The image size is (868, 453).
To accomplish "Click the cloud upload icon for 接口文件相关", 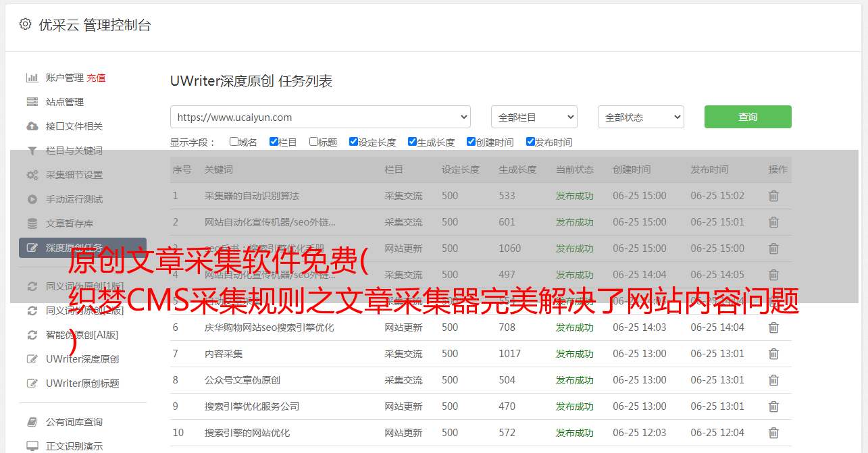I will (x=32, y=126).
